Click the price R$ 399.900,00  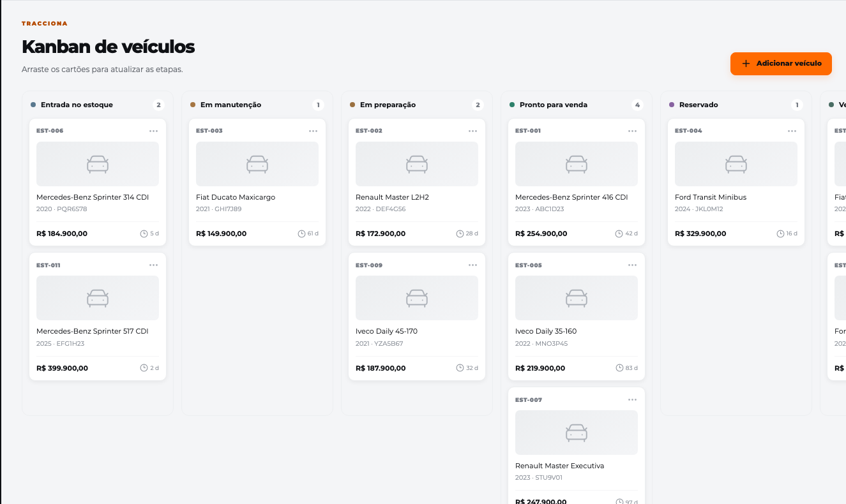(63, 368)
